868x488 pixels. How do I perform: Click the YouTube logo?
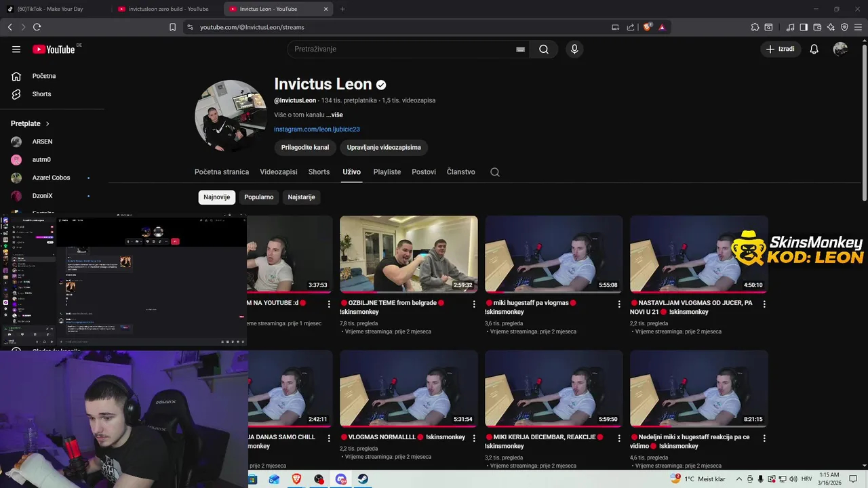tap(54, 49)
